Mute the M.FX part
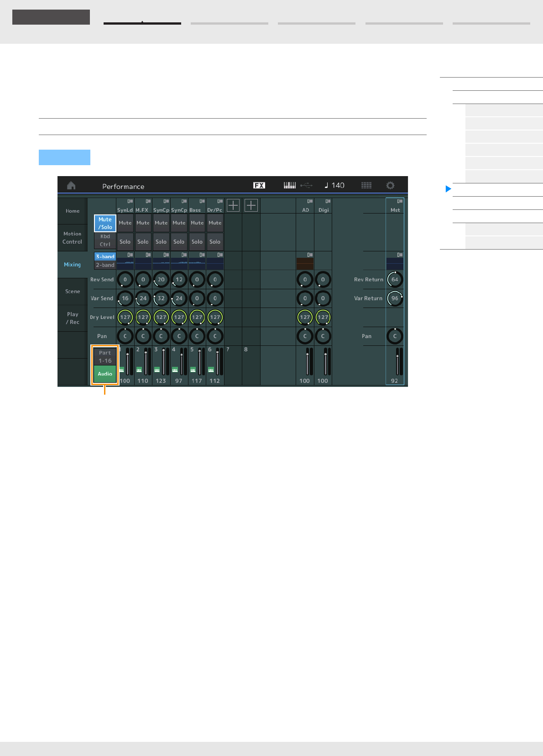The height and width of the screenshot is (756, 543). pos(143,223)
